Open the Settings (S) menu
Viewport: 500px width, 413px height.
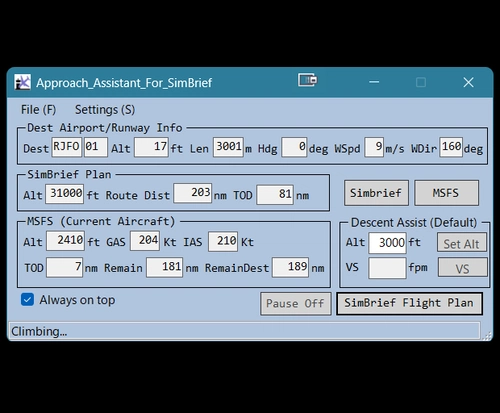105,110
